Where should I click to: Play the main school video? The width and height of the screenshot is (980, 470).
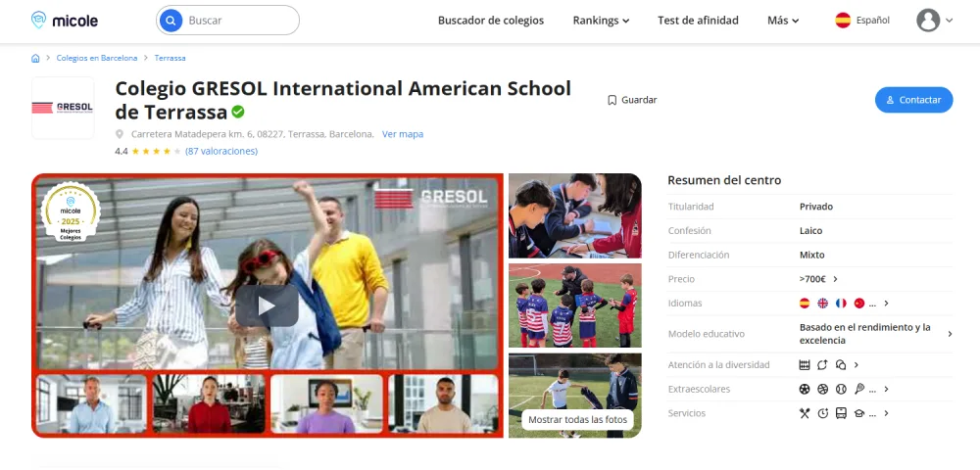pyautogui.click(x=267, y=305)
